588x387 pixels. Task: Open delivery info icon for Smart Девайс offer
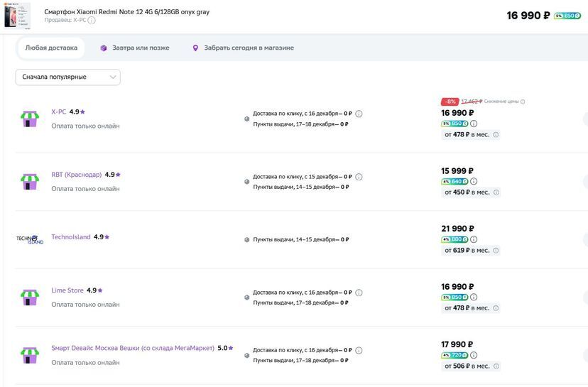359,350
